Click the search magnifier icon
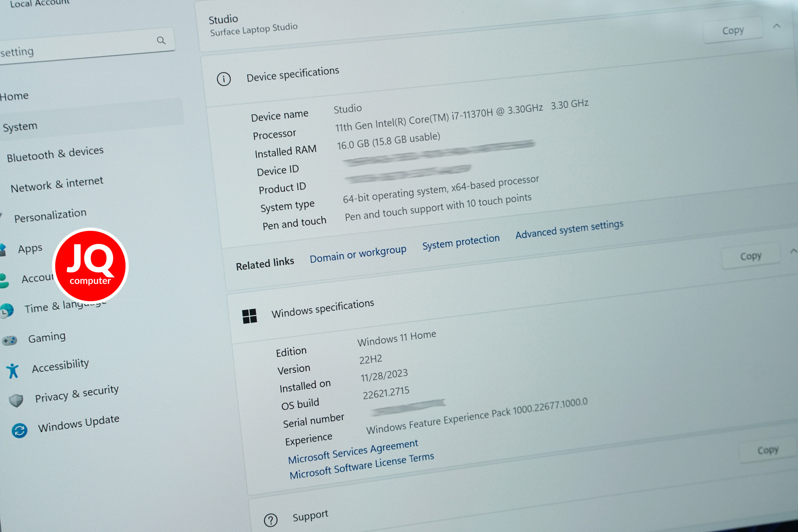This screenshot has width=798, height=532. (x=161, y=40)
